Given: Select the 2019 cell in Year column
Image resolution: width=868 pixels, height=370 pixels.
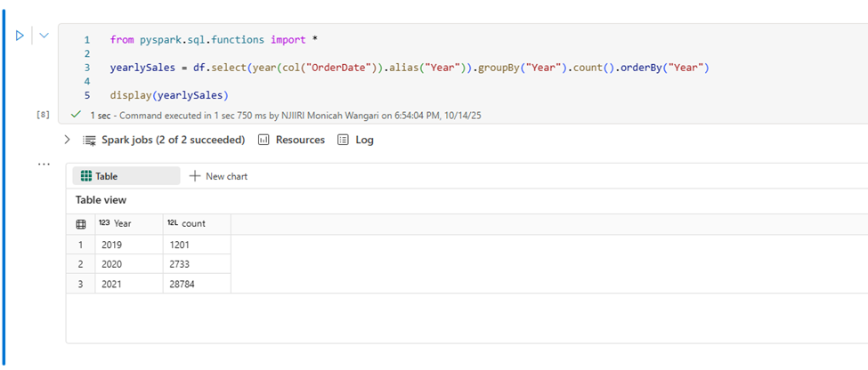Looking at the screenshot, I should click(112, 245).
